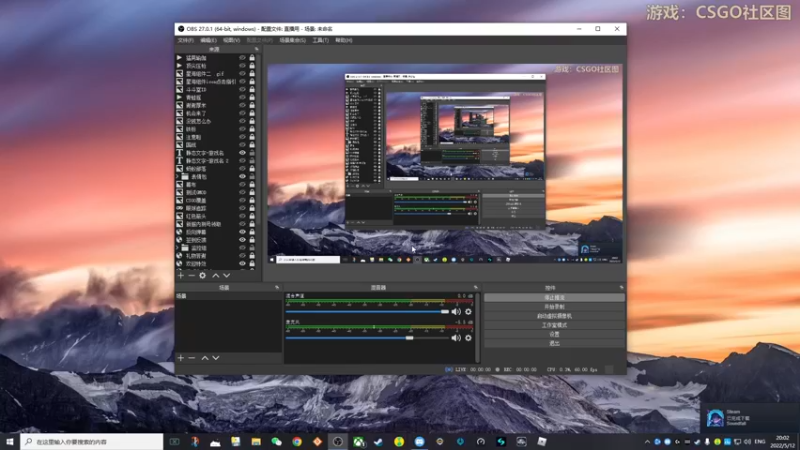This screenshot has width=800, height=450.
Task: Open the Xbox app from the taskbar
Action: click(x=359, y=441)
